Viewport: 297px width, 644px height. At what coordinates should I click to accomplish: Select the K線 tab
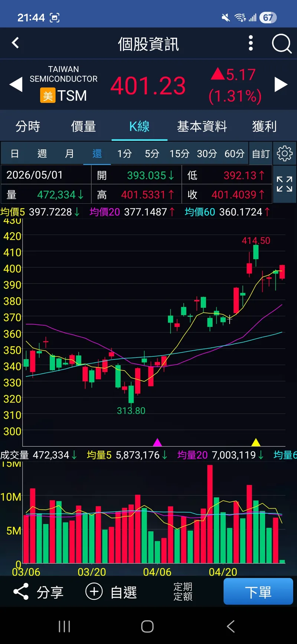click(139, 126)
